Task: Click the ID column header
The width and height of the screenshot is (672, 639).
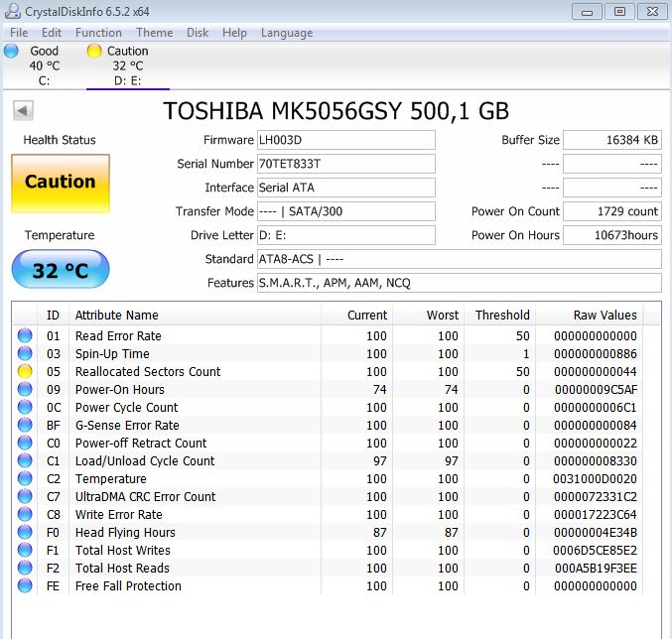Action: 54,316
